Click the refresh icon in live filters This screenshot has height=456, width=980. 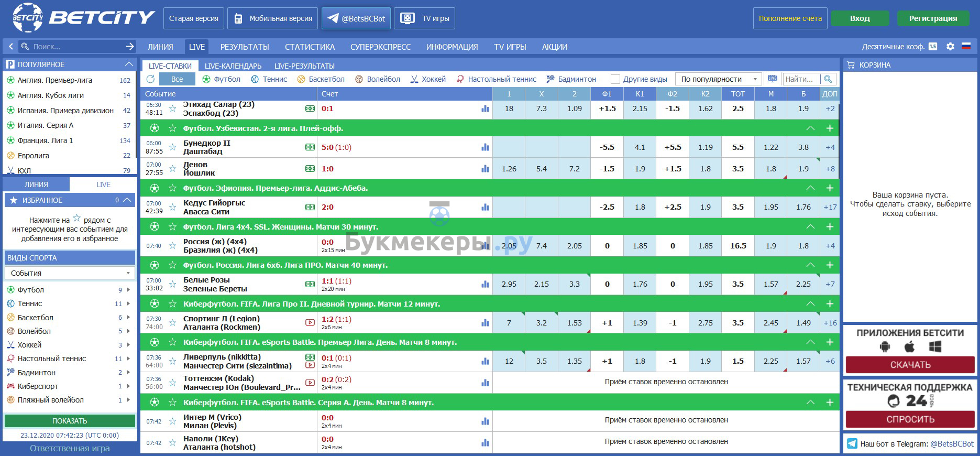click(x=150, y=79)
